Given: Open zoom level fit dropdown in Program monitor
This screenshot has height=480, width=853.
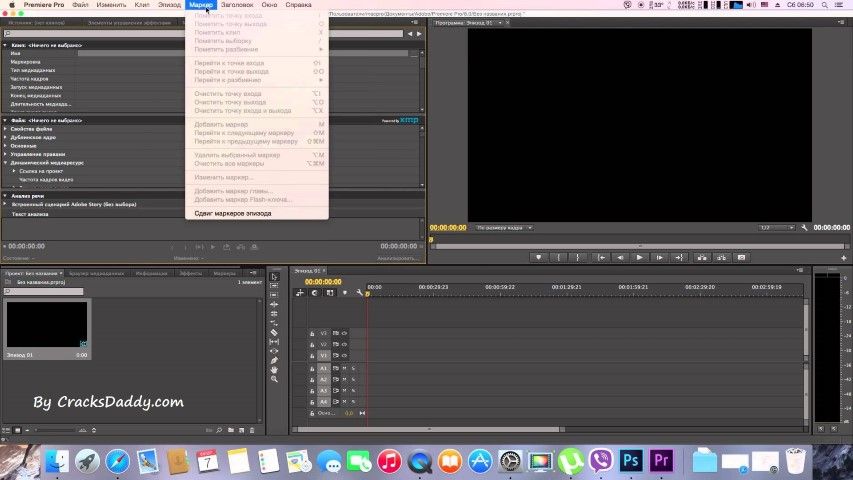Looking at the screenshot, I should click(x=504, y=227).
